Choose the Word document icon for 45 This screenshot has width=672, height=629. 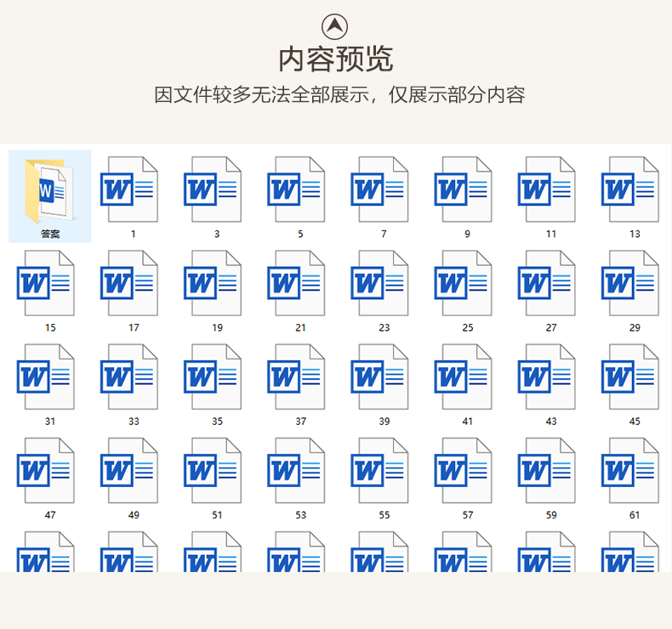[630, 377]
